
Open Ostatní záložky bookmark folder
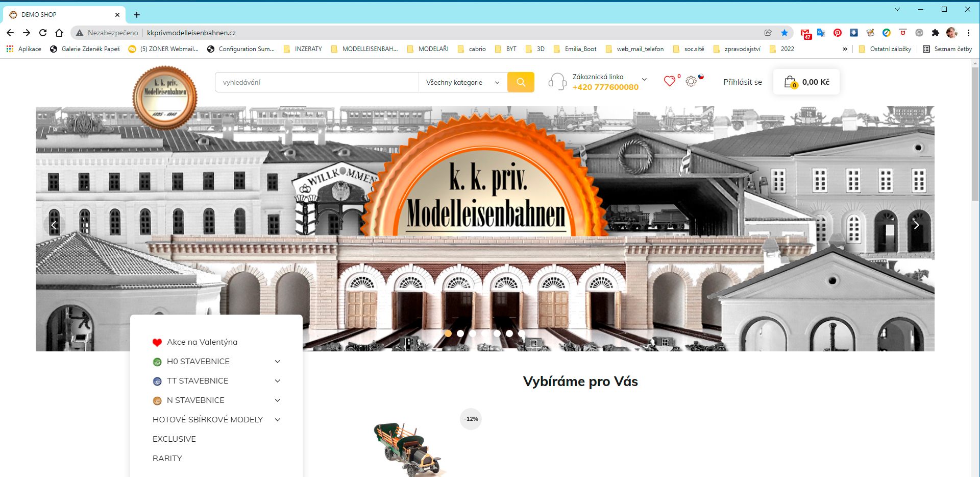click(x=885, y=49)
